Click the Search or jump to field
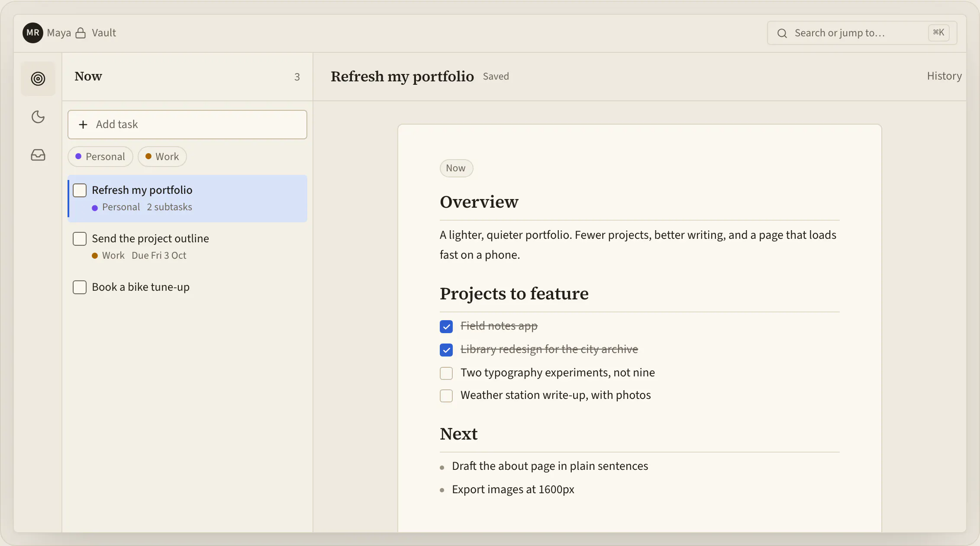Image resolution: width=980 pixels, height=546 pixels. 862,33
